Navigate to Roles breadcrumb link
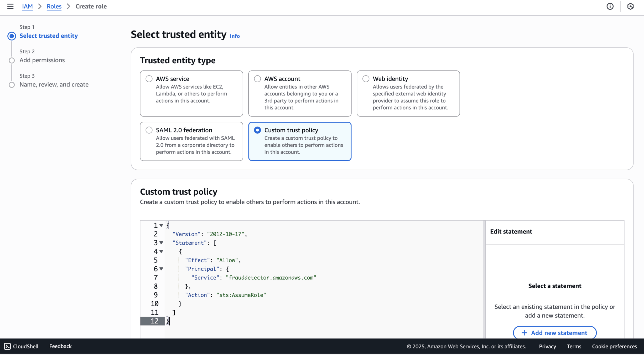Viewport: 644px width, 355px height. [54, 6]
